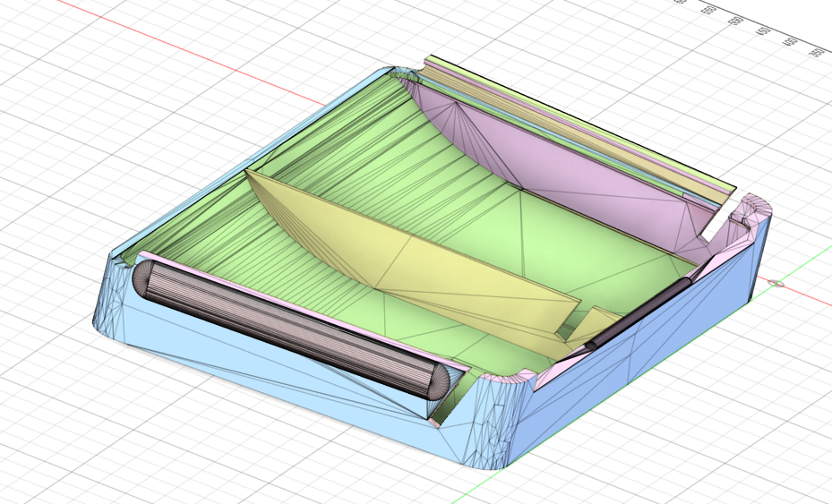Click the thin dark rod on right edge
Screen dimensions: 832x504
639,314
